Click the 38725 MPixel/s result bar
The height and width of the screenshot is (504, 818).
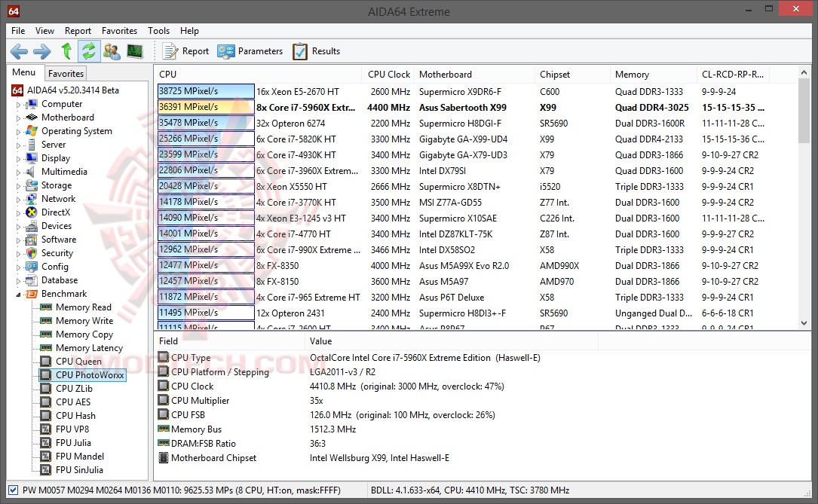pos(206,91)
